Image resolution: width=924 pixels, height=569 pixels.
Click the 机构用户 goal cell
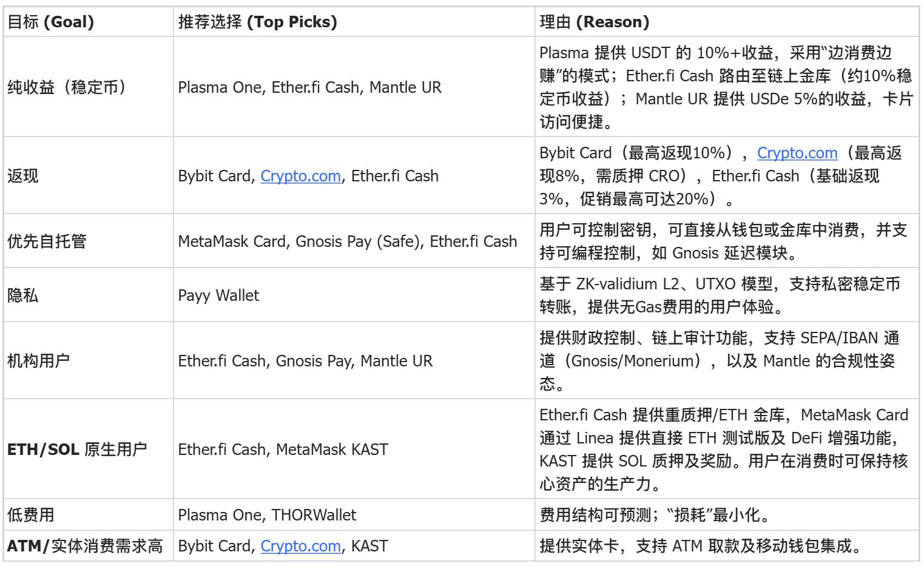click(38, 361)
